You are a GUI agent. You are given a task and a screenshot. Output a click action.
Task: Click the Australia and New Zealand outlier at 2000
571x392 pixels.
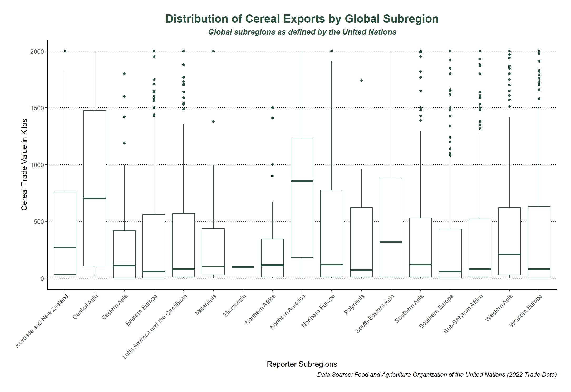click(65, 51)
